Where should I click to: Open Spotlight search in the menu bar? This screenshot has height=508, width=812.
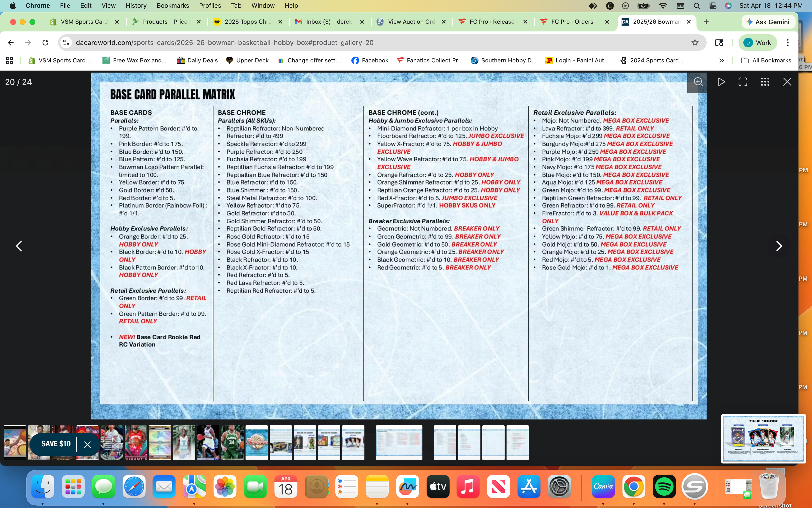click(696, 6)
